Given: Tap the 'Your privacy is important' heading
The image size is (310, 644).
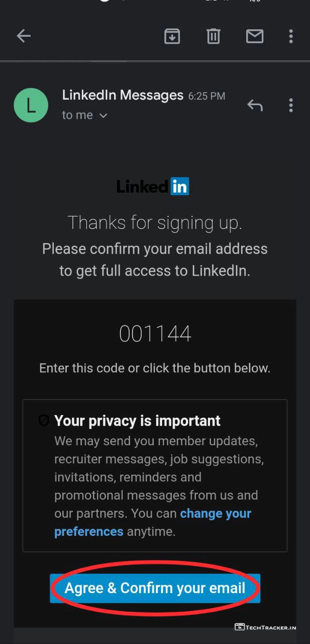Looking at the screenshot, I should pyautogui.click(x=137, y=421).
